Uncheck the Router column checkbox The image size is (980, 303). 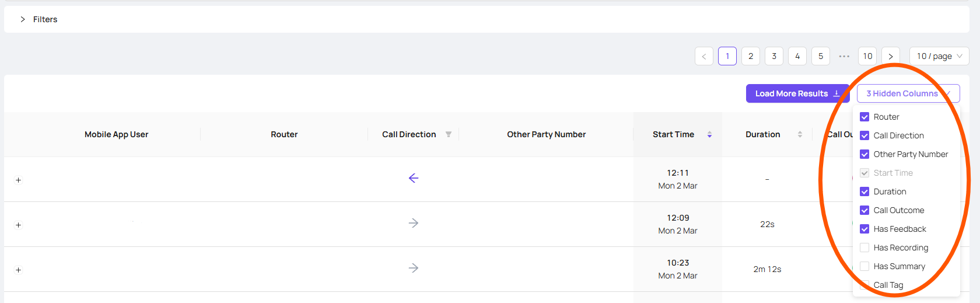(864, 117)
